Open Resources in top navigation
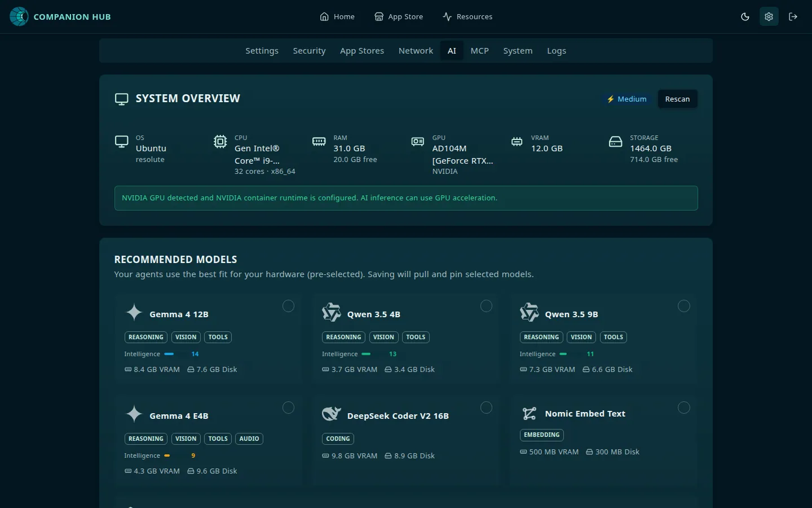Screen dimensions: 812x508 coord(467,17)
